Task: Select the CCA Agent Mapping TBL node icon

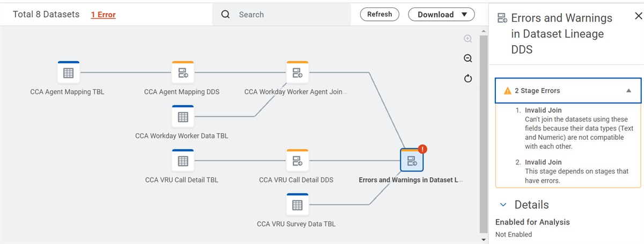Action: tap(68, 73)
